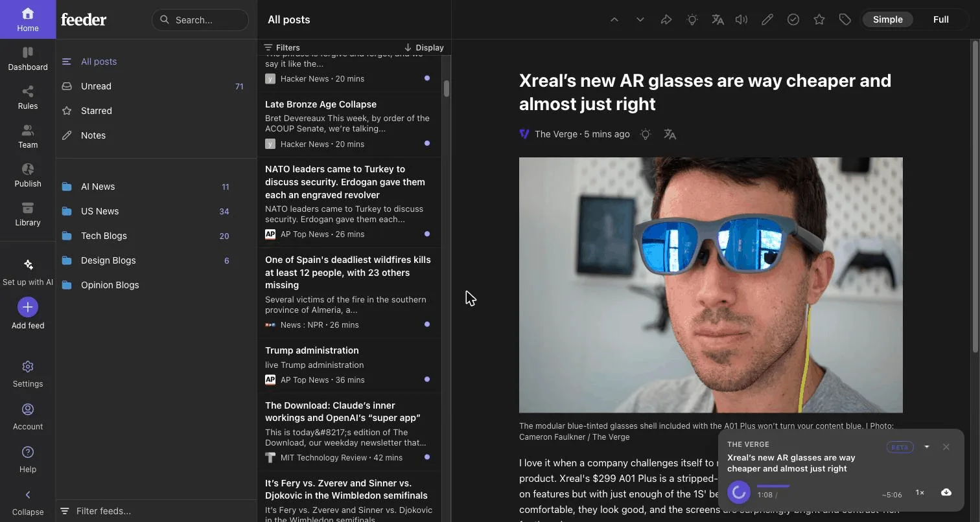Viewport: 980px width, 522px height.
Task: Click the pencil note icon in toolbar
Action: (x=767, y=19)
